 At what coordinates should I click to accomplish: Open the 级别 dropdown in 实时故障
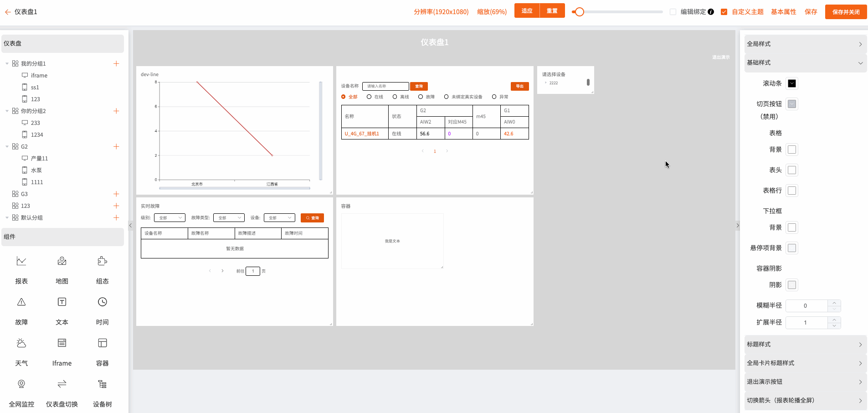tap(169, 218)
